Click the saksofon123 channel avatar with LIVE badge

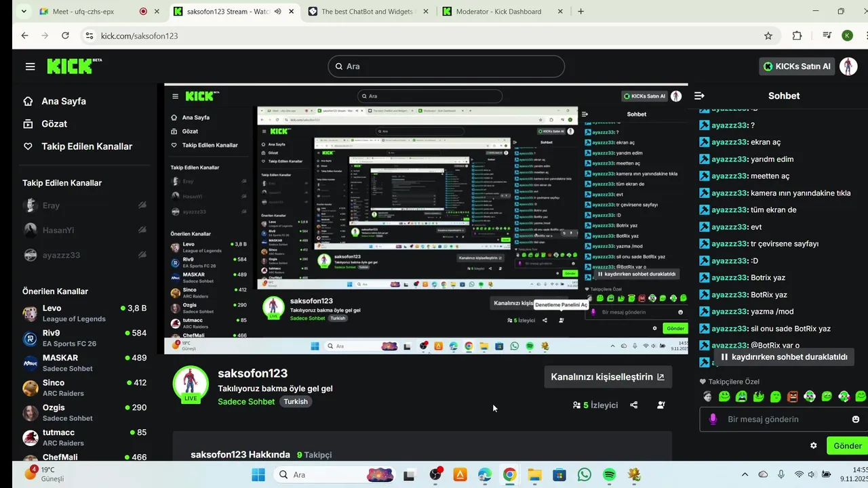191,384
